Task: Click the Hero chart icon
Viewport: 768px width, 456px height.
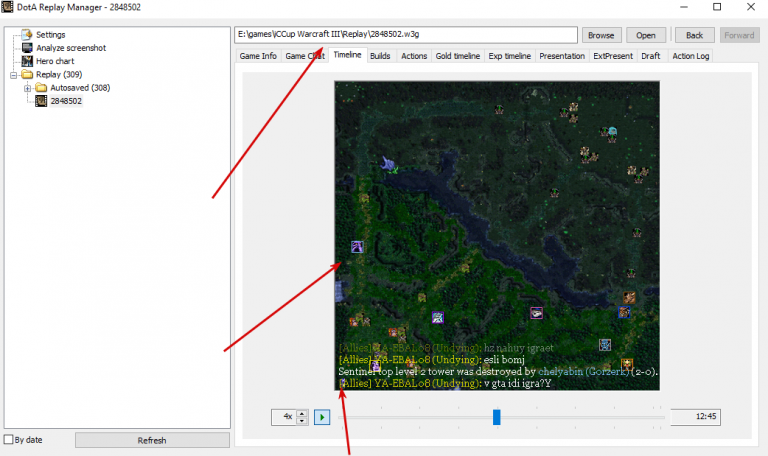Action: 27,61
